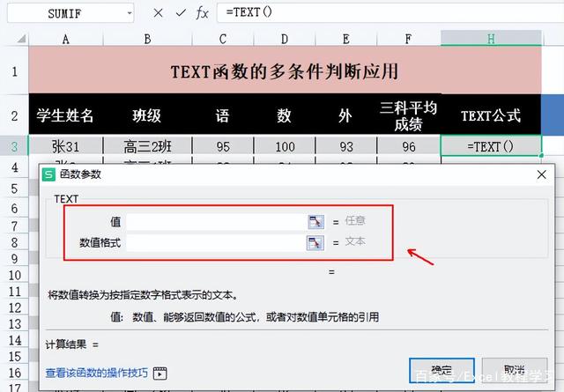This screenshot has height=392, width=564.
Task: Click the cancel X icon in formula bar
Action: (158, 13)
